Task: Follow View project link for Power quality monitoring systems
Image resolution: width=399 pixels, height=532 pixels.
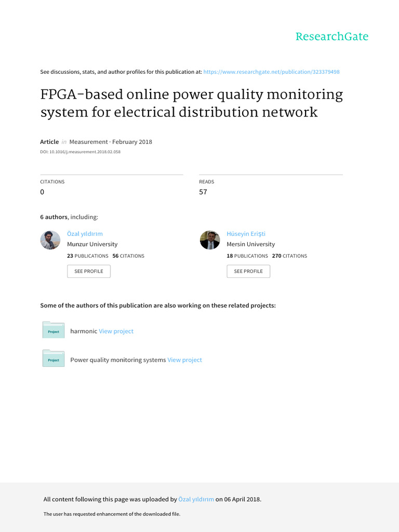Action: coord(184,360)
